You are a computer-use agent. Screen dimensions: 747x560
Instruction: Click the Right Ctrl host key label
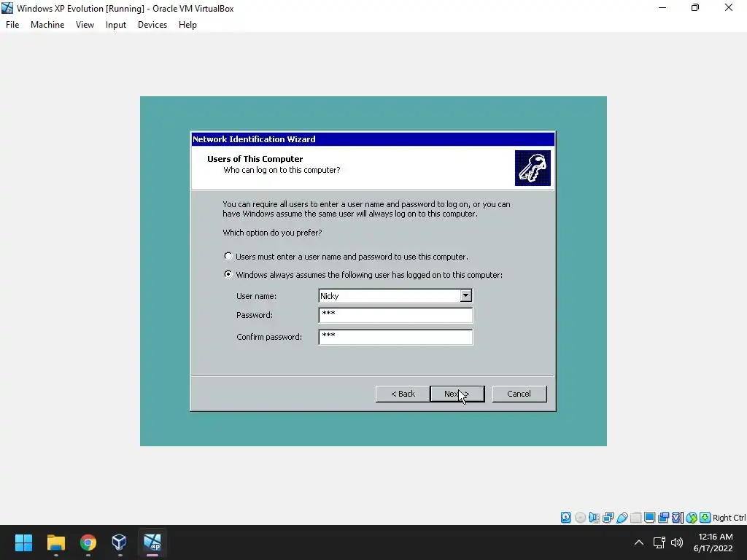(x=729, y=518)
